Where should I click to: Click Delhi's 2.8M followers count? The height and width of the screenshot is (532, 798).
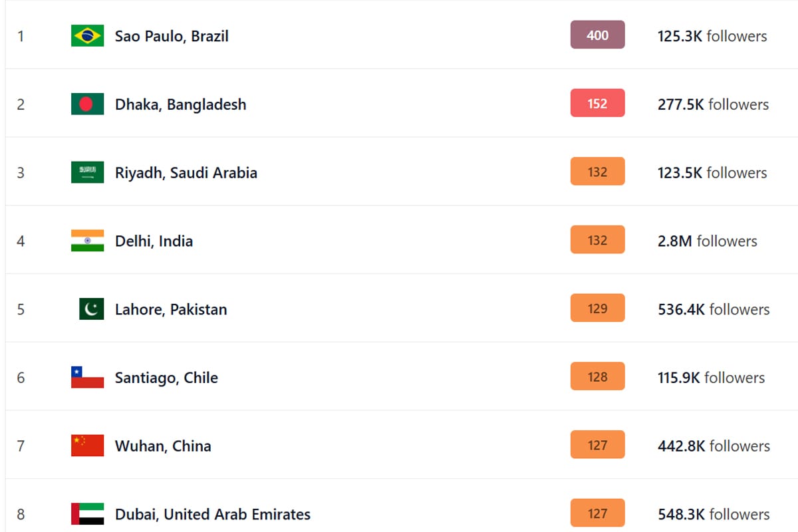click(x=707, y=241)
